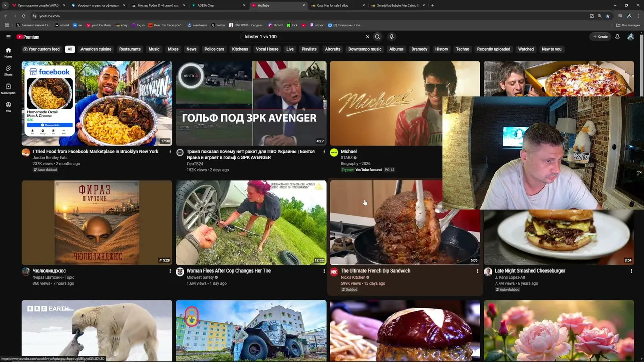Select the Music filter chip
The width and height of the screenshot is (644, 362).
[154, 49]
